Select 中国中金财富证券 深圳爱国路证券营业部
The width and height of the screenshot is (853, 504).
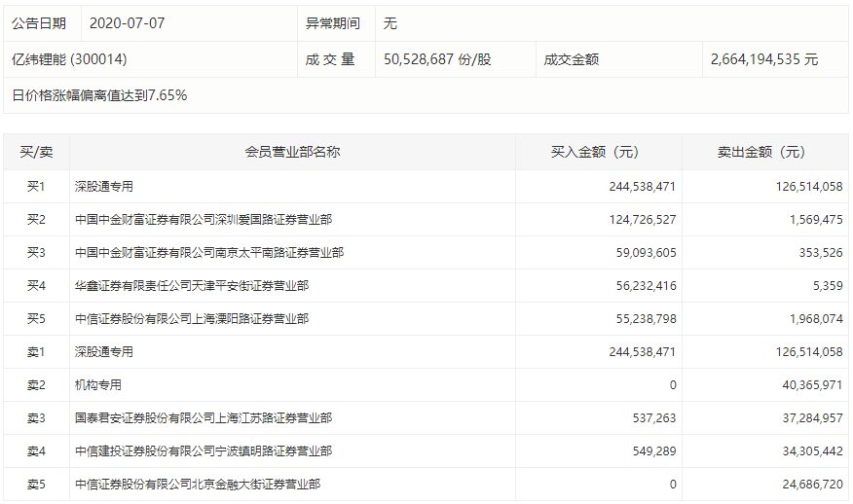pos(204,220)
